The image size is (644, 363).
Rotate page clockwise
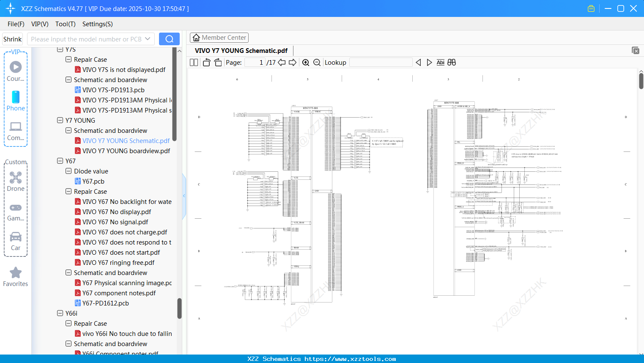click(218, 63)
